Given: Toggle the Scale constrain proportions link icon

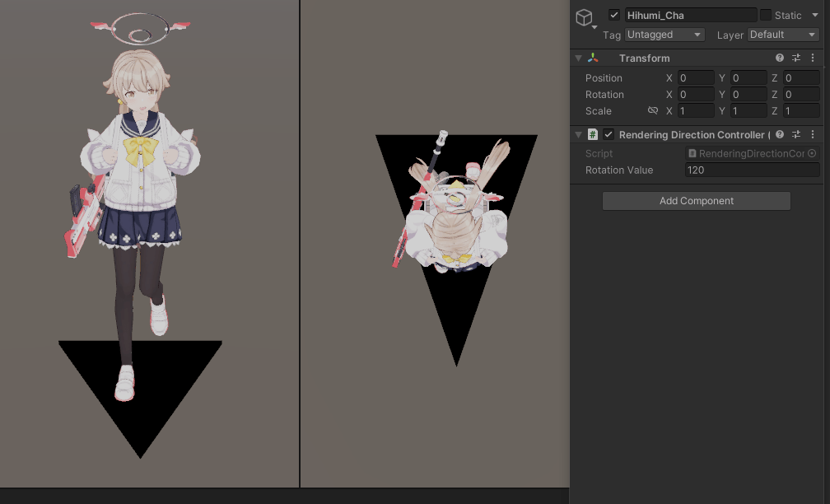Looking at the screenshot, I should coord(653,110).
